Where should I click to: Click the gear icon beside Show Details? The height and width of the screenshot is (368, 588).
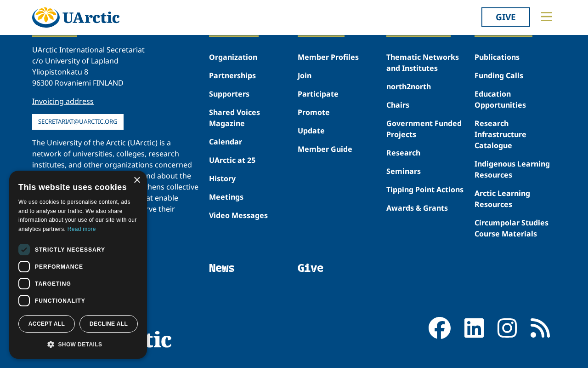click(51, 344)
